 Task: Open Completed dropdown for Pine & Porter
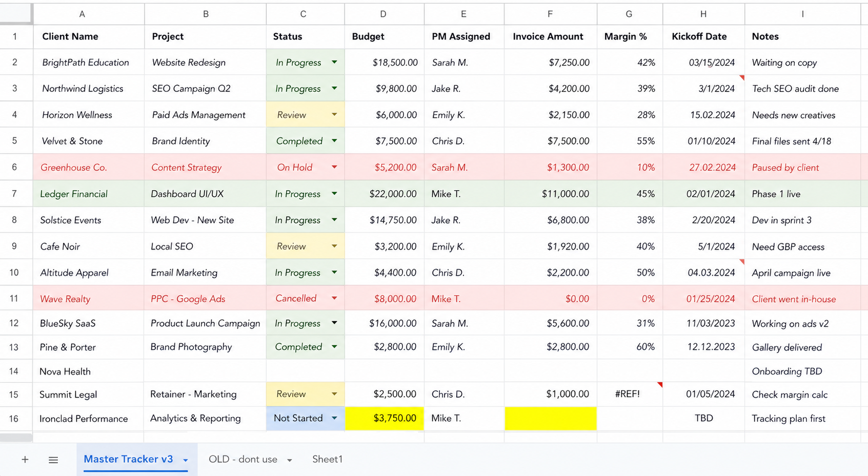(334, 347)
